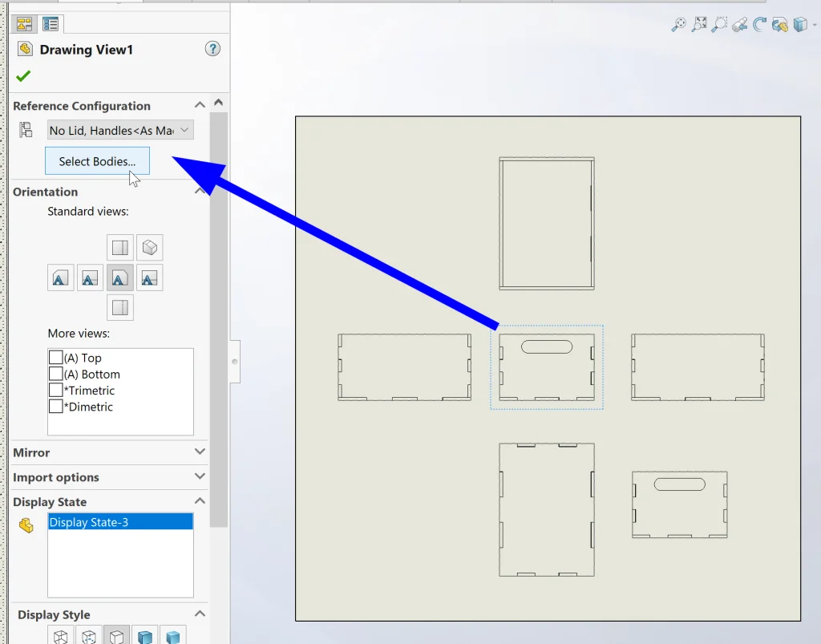Select the isometric standard view button
The height and width of the screenshot is (644, 821).
149,247
